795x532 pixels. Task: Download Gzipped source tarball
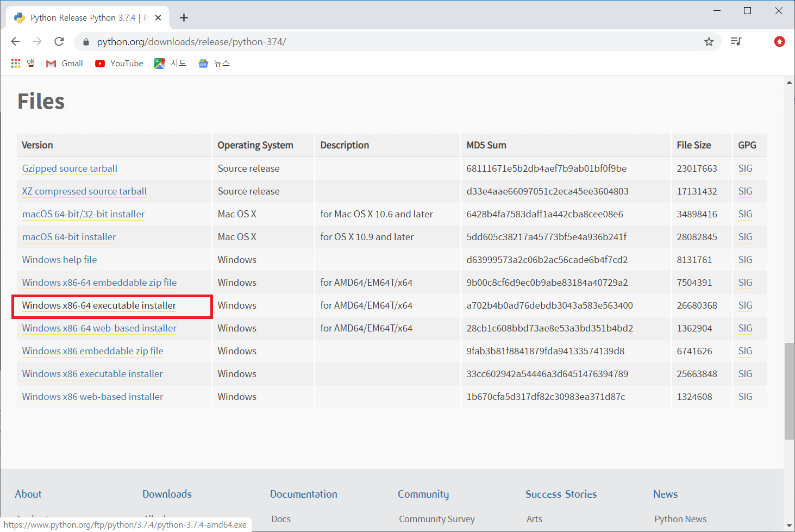[x=70, y=168]
